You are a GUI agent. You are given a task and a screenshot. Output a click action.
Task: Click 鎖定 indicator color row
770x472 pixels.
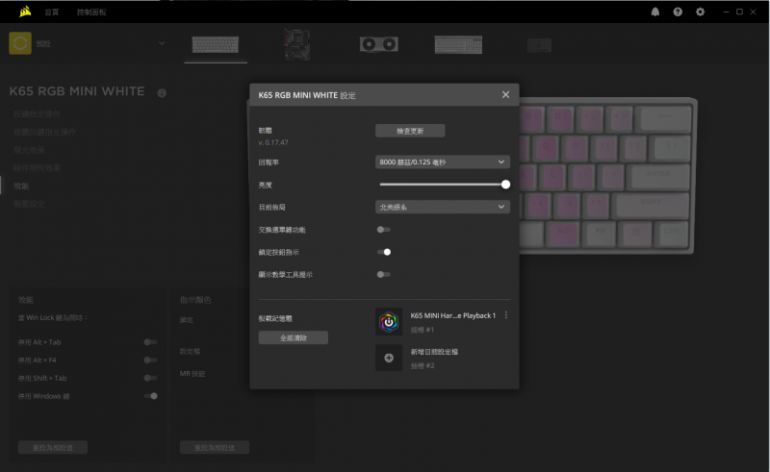point(187,320)
